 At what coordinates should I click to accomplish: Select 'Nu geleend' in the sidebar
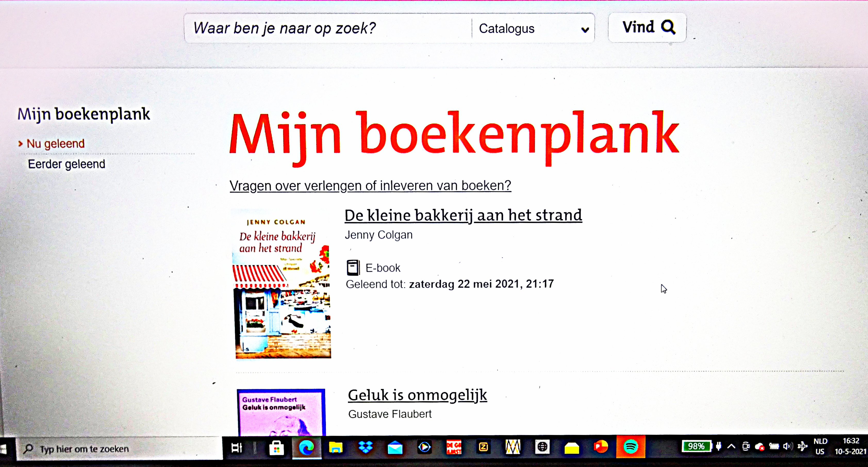(x=56, y=144)
